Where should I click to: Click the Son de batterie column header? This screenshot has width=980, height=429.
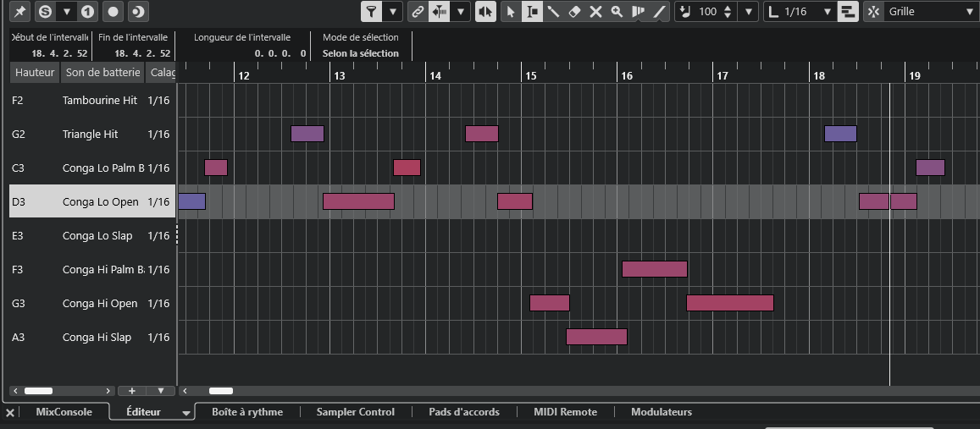[x=102, y=73]
